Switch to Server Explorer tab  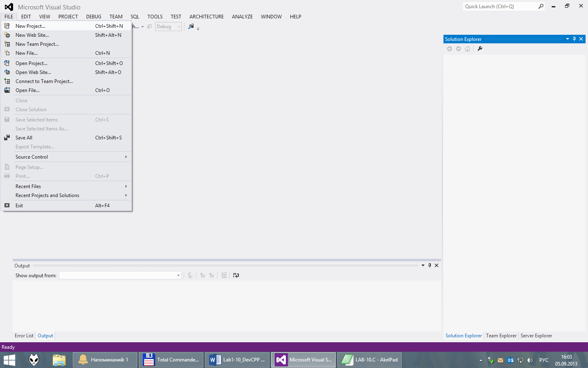coord(536,336)
